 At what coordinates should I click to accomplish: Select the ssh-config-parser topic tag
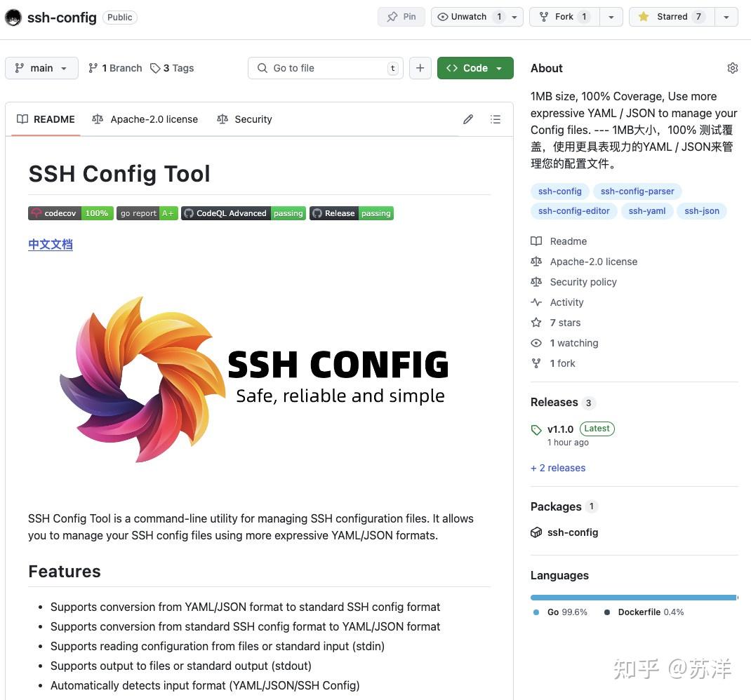[637, 191]
